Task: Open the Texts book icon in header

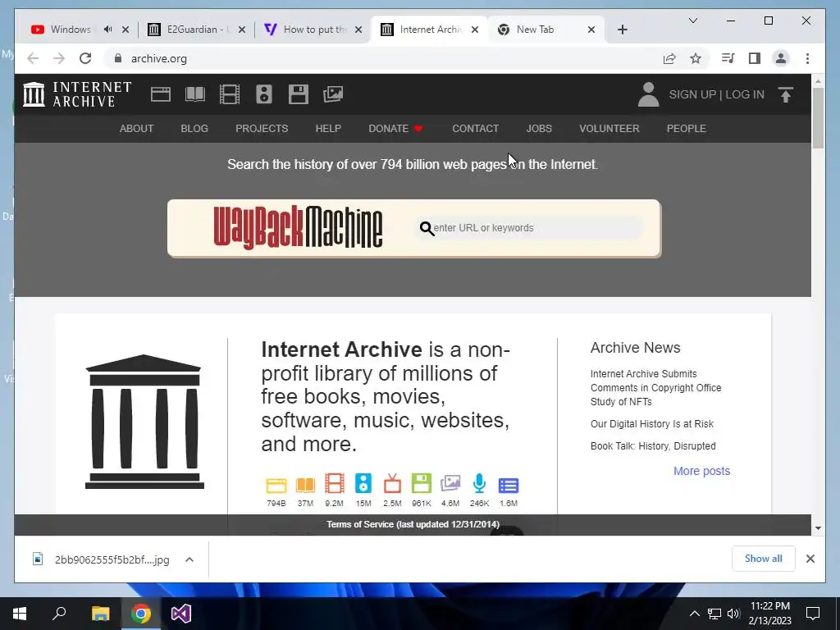Action: pyautogui.click(x=195, y=94)
